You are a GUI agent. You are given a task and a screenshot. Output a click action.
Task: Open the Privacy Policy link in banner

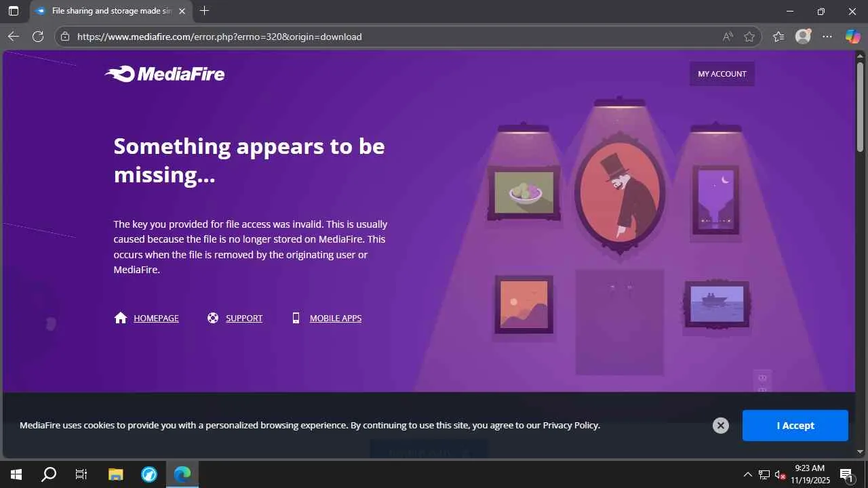pyautogui.click(x=570, y=426)
